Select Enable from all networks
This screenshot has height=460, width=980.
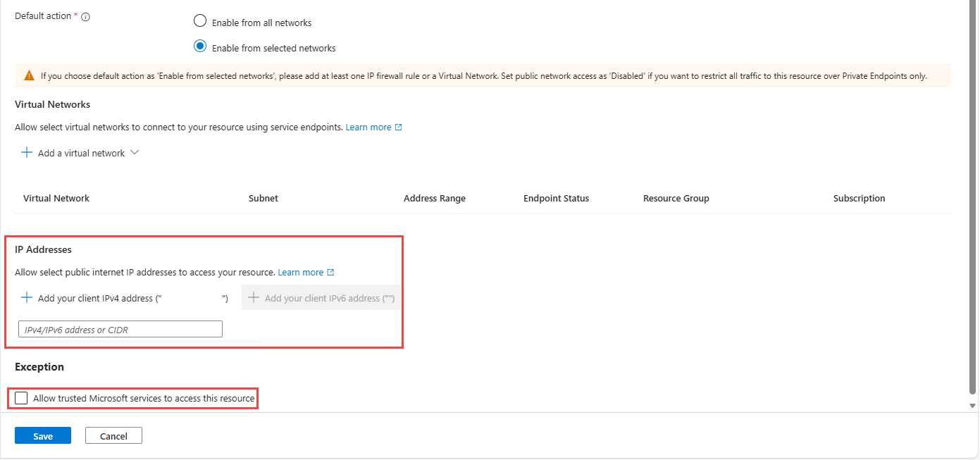(200, 21)
